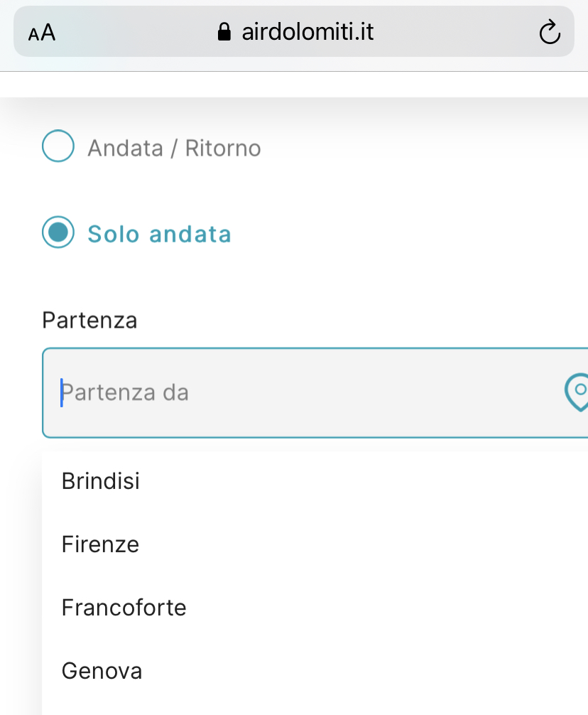
Task: Click the selected Solo andata radio circle
Action: pos(58,232)
